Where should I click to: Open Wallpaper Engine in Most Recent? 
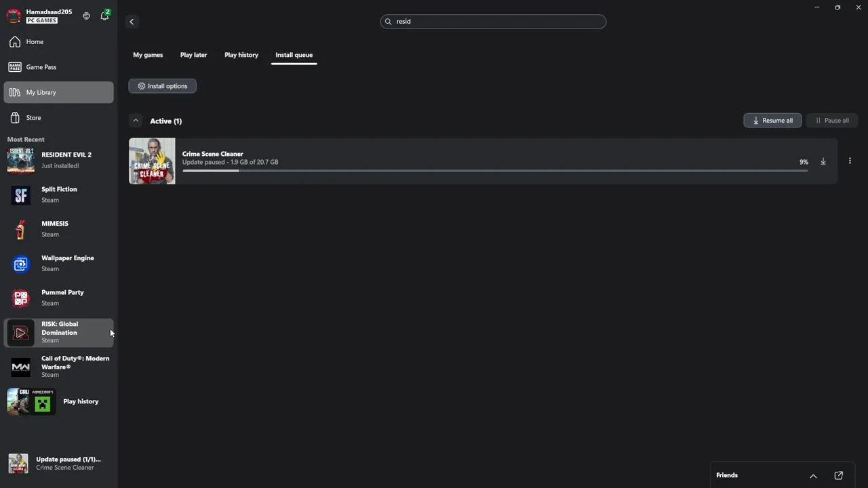point(58,264)
